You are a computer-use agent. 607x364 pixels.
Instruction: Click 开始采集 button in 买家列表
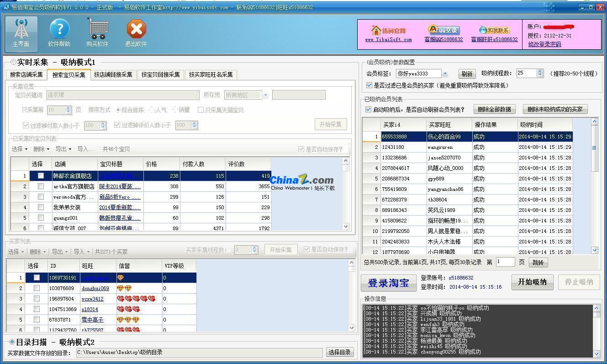point(281,250)
